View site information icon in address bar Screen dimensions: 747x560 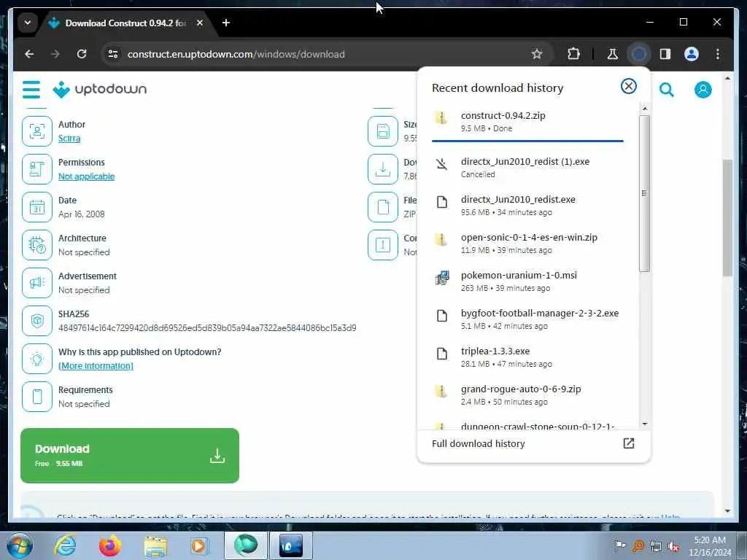pyautogui.click(x=113, y=54)
